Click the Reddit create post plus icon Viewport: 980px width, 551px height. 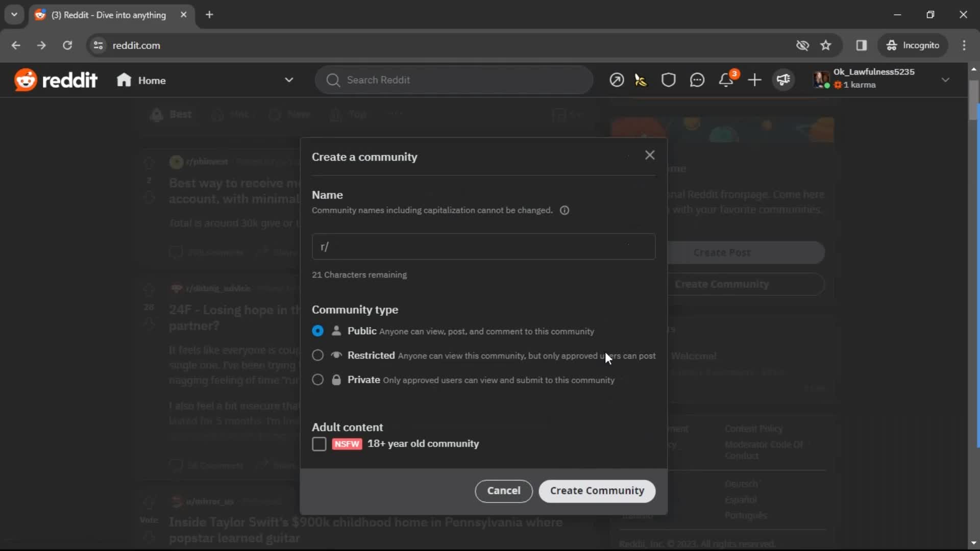[x=755, y=80]
